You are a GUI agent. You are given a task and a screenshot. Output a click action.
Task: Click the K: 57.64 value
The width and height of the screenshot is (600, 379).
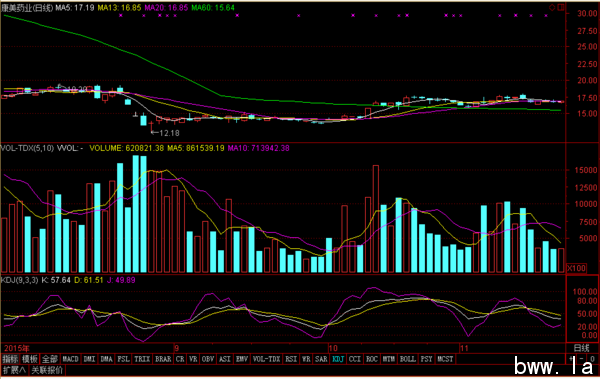pyautogui.click(x=56, y=280)
